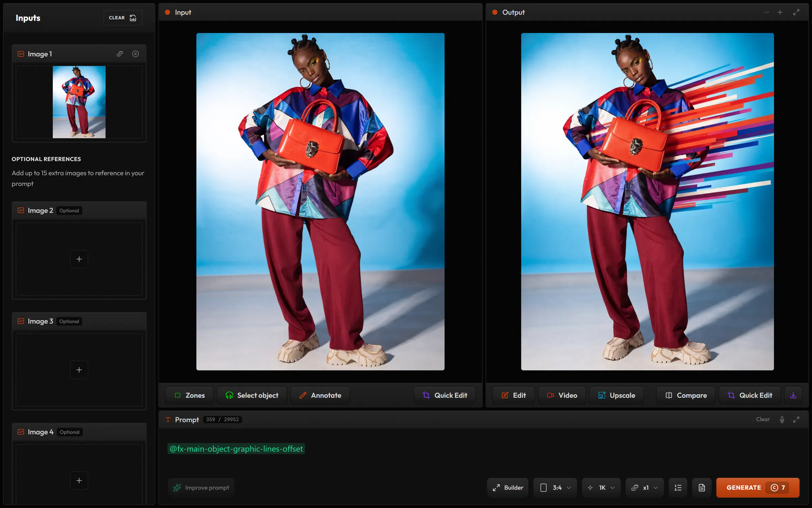812x508 pixels.
Task: Open Quick Edit under Output panel
Action: coord(750,395)
